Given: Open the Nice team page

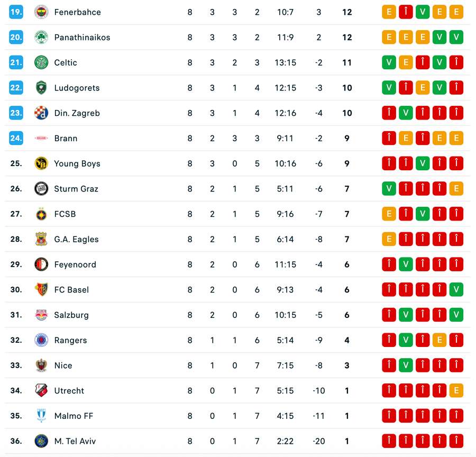Looking at the screenshot, I should point(63,365).
